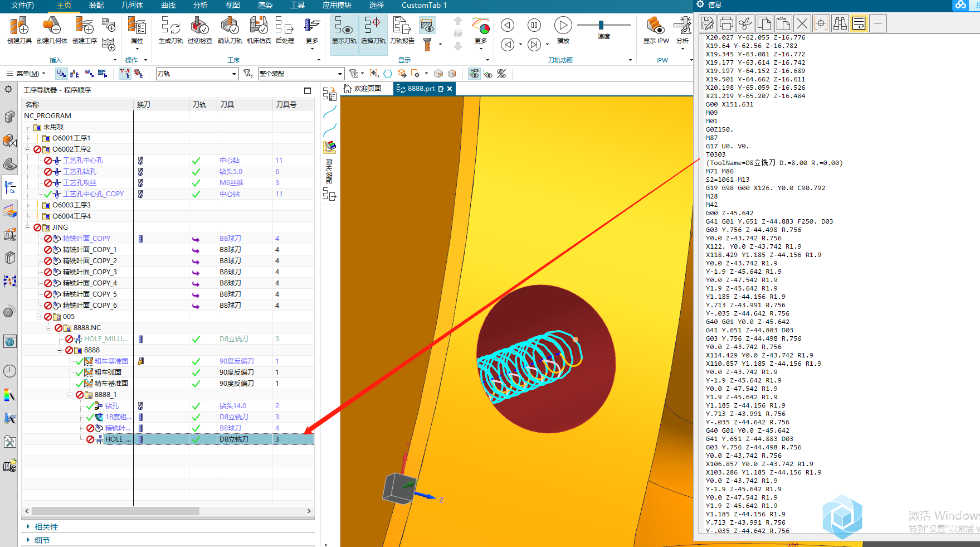Switch to the 欢迎页面 document tab
The height and width of the screenshot is (547, 980).
(x=363, y=89)
